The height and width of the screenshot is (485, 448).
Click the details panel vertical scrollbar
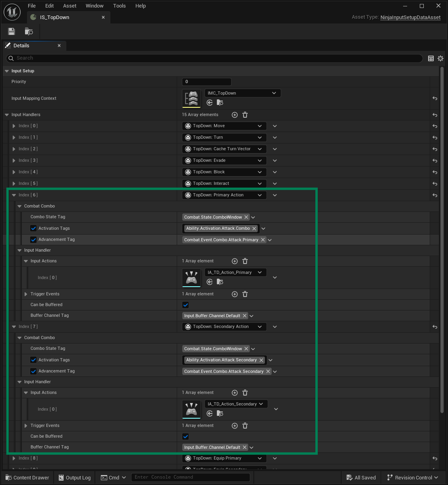point(442,240)
